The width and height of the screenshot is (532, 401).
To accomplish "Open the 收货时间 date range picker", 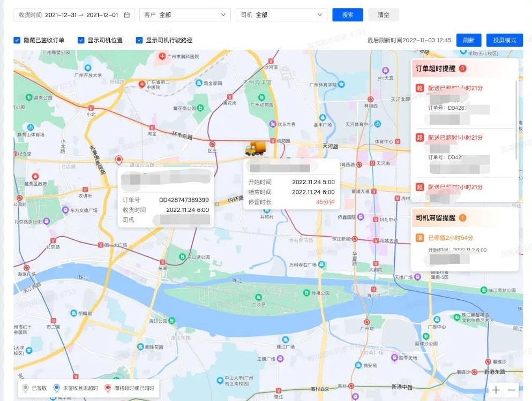I will [x=80, y=15].
